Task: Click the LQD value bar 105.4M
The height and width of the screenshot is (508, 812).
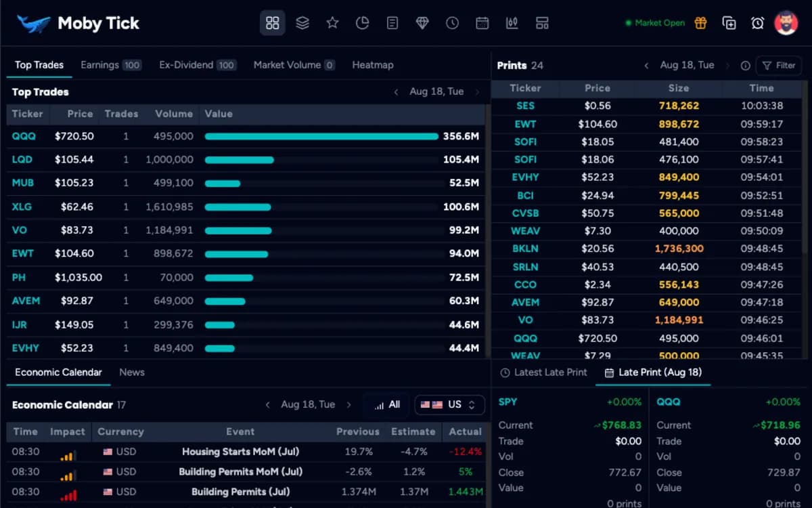Action: coord(239,160)
